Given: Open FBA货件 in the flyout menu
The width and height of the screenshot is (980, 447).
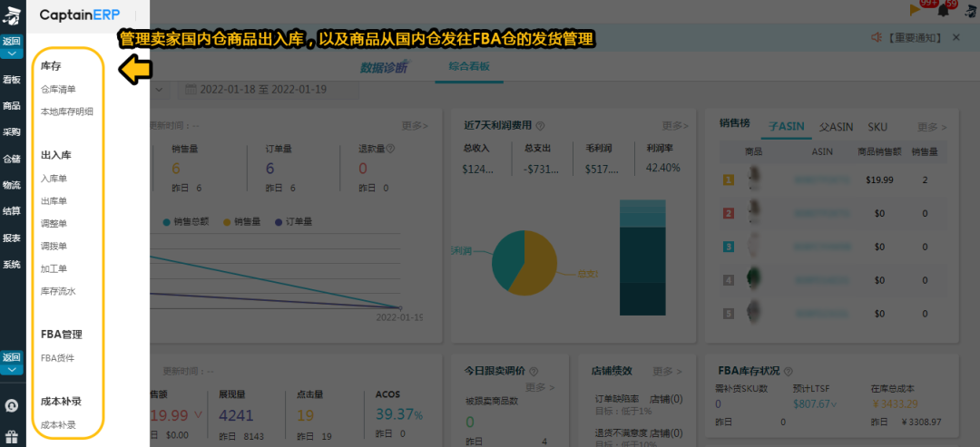Looking at the screenshot, I should click(x=57, y=358).
